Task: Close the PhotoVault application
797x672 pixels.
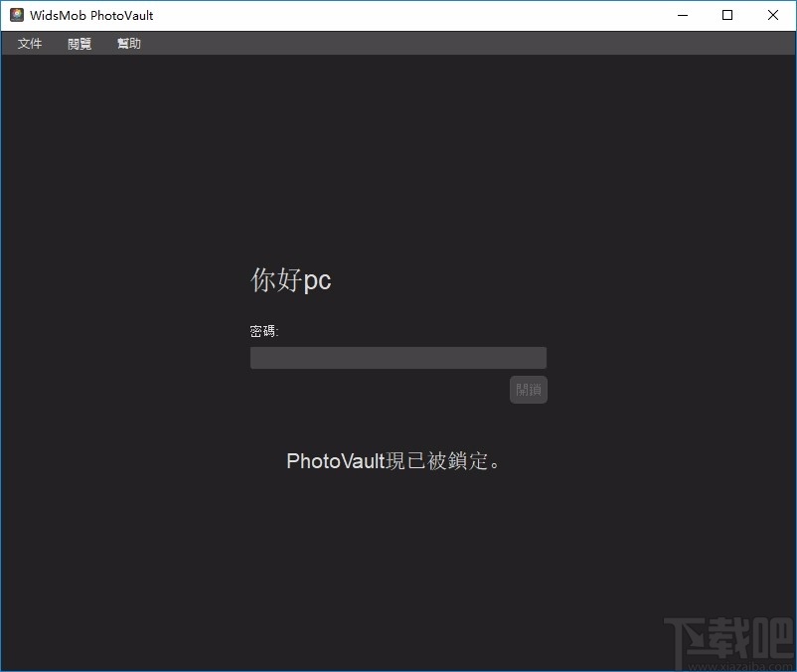Action: [772, 15]
